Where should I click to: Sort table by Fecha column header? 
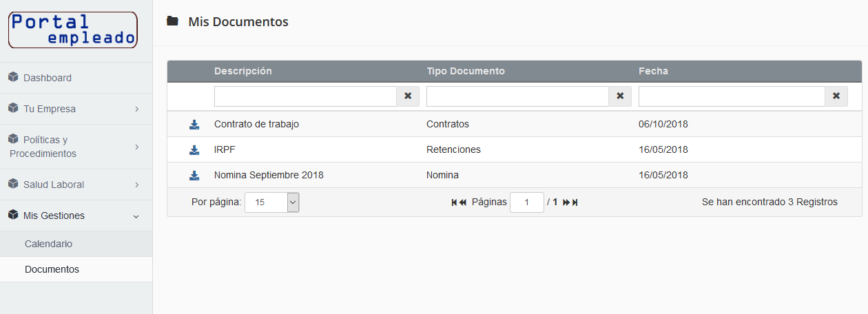[x=653, y=71]
